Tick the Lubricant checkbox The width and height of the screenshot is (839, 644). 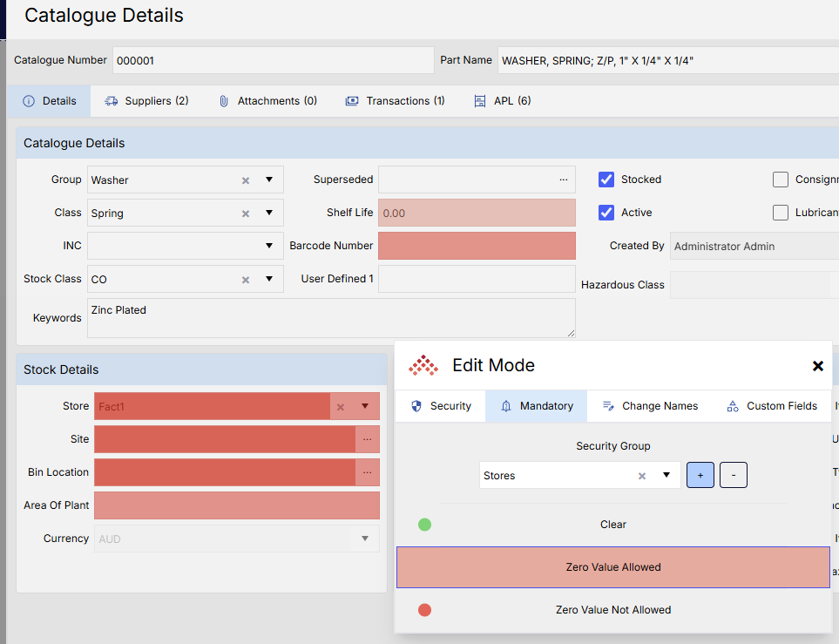pyautogui.click(x=781, y=213)
